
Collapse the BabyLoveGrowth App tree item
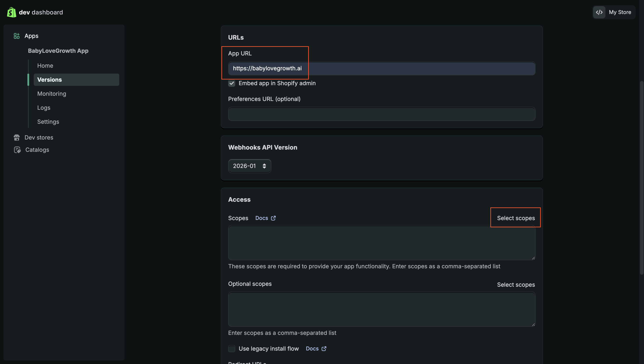[58, 51]
